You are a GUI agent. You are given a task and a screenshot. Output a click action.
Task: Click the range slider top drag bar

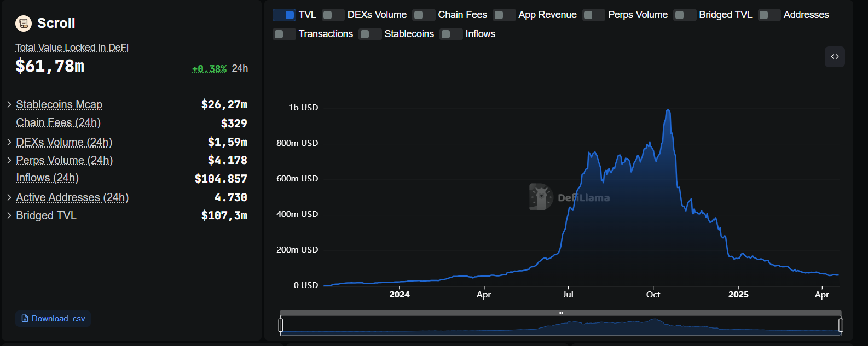click(560, 313)
